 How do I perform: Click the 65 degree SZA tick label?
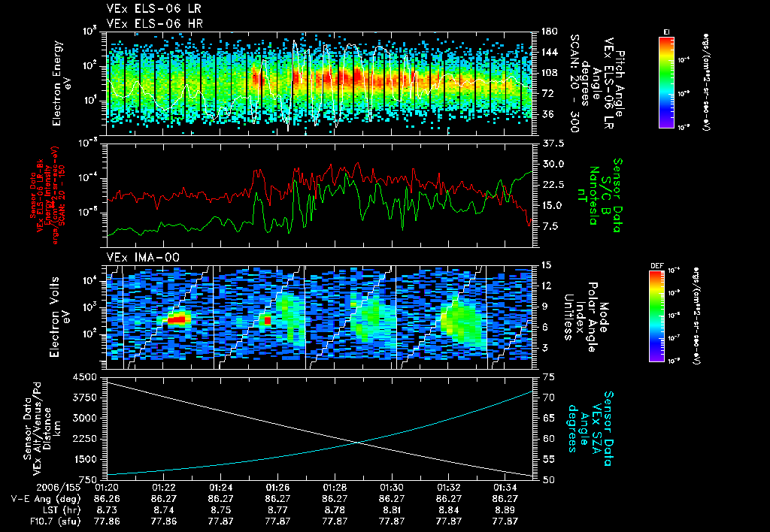click(x=549, y=418)
